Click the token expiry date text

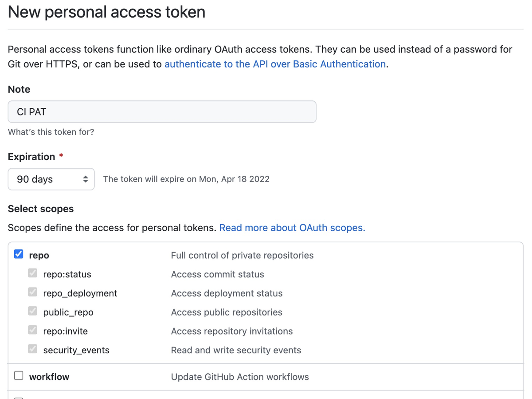[186, 179]
